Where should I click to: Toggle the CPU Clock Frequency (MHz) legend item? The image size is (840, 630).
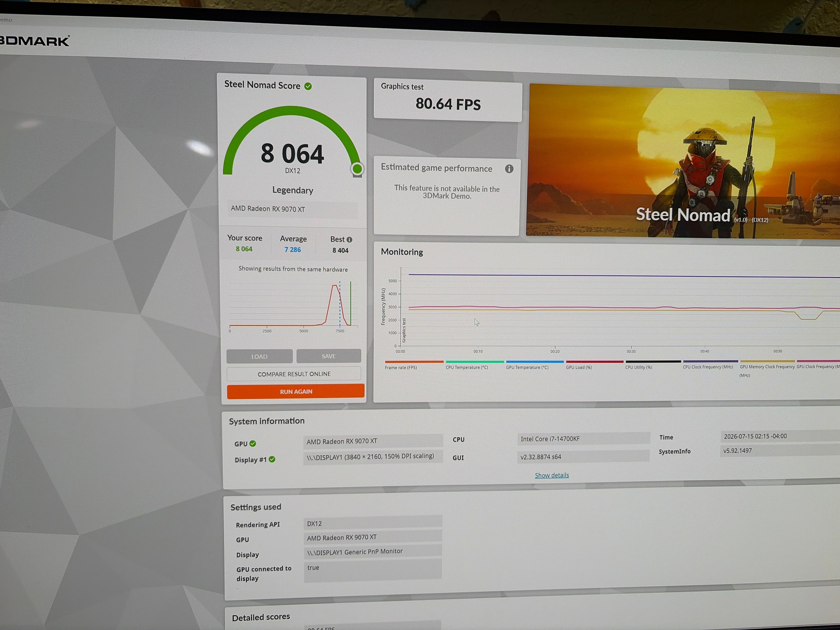tap(710, 364)
